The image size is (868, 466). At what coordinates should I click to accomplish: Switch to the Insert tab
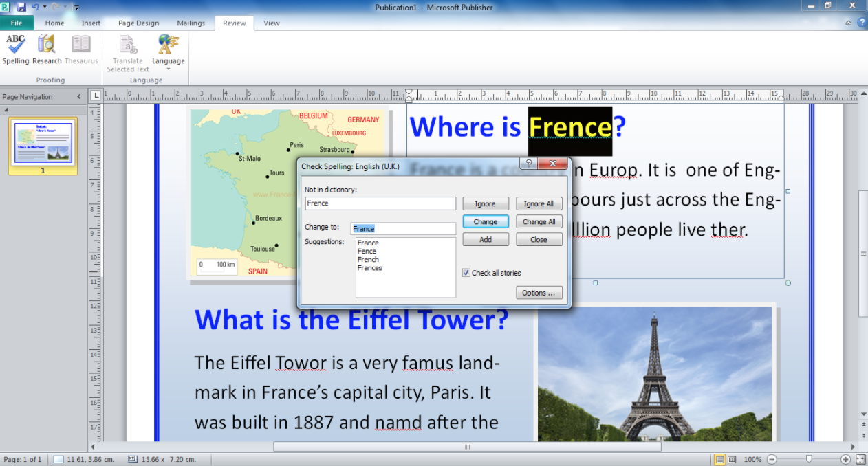click(91, 23)
